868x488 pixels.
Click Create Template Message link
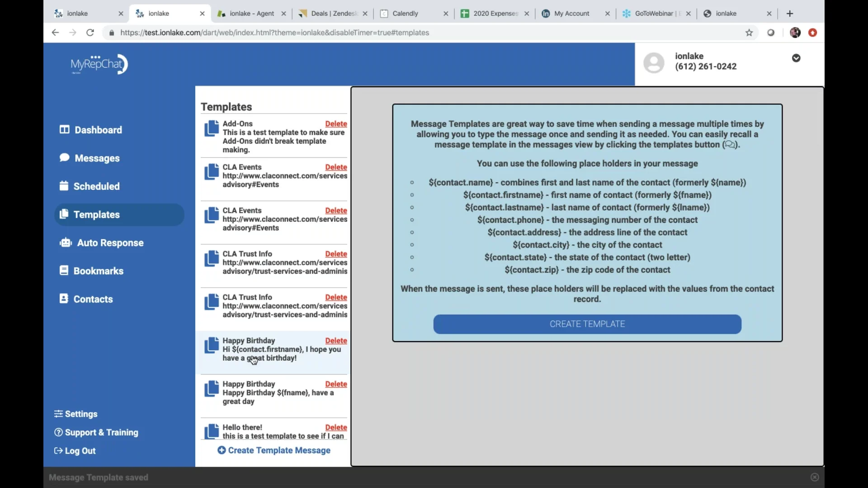[x=274, y=450]
